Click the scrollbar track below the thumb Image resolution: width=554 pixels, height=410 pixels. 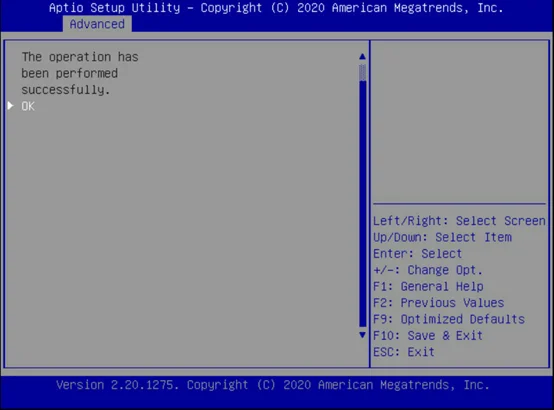362,204
